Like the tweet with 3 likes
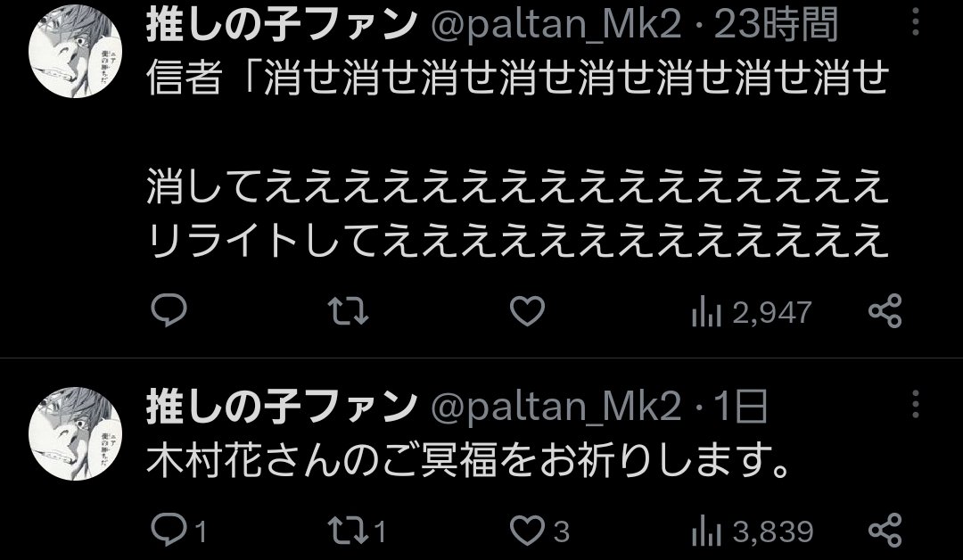The width and height of the screenshot is (963, 560). click(539, 531)
